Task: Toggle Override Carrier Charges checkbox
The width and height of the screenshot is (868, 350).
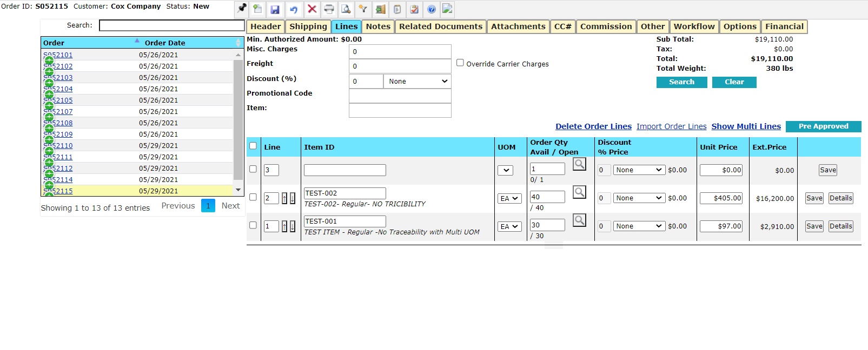Action: [460, 63]
